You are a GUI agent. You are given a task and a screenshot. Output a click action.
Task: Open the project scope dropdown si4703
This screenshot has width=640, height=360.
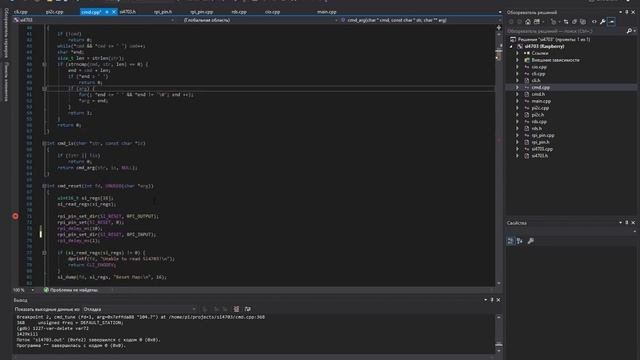coord(94,20)
